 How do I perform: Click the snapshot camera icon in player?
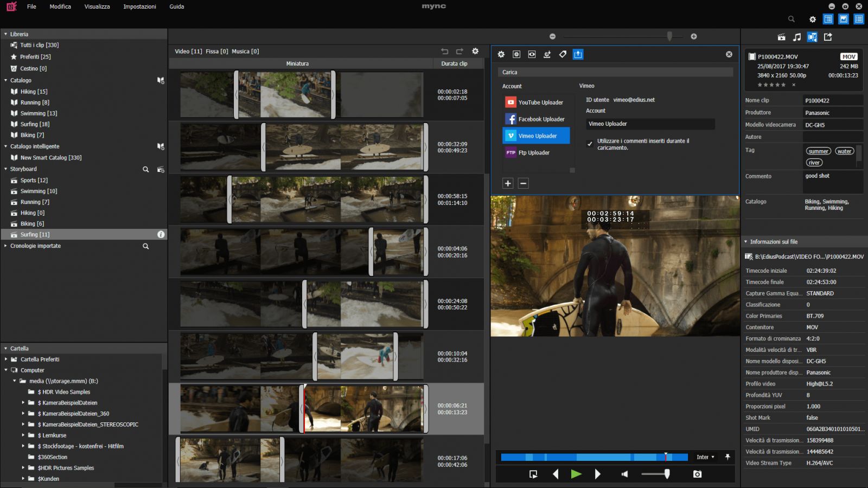pos(697,474)
